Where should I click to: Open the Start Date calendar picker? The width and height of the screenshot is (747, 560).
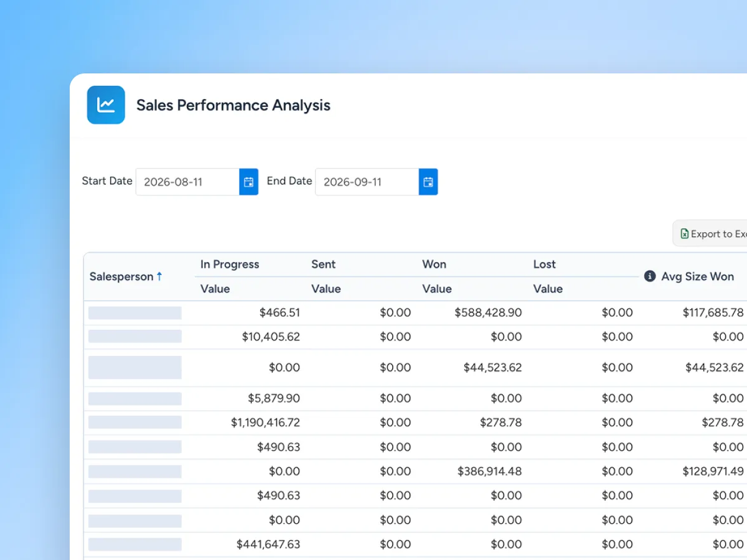pyautogui.click(x=249, y=182)
